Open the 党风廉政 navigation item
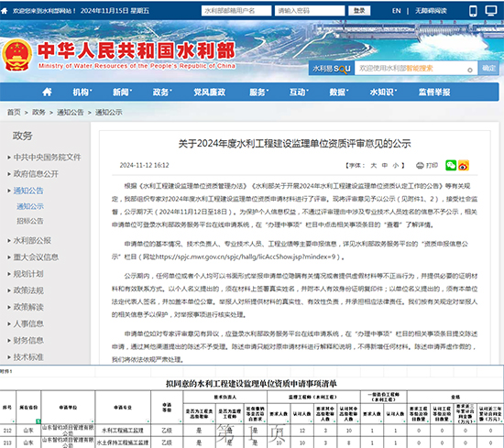Viewport: 504px width, 448px height. click(209, 93)
